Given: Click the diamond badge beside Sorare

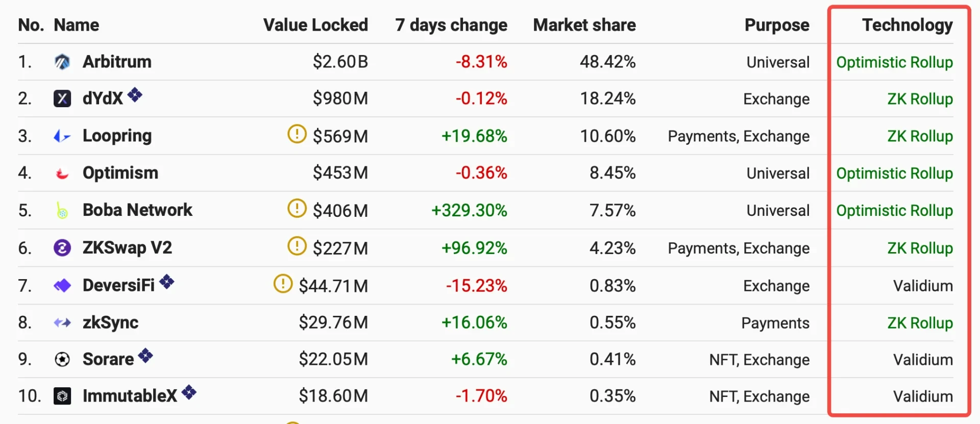Looking at the screenshot, I should (x=146, y=355).
